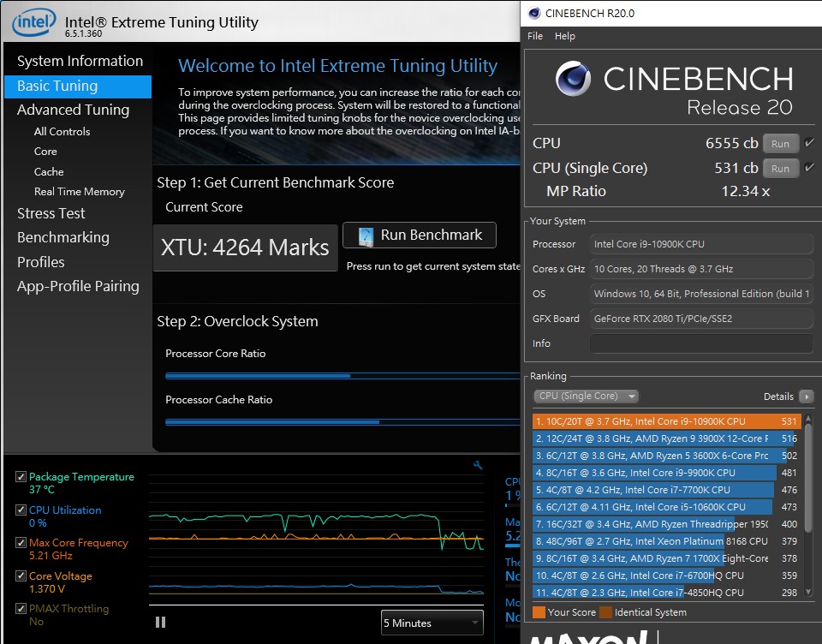This screenshot has height=644, width=822.
Task: Select ranking row 11, Intel Core i7-4850HQ
Action: [x=666, y=593]
